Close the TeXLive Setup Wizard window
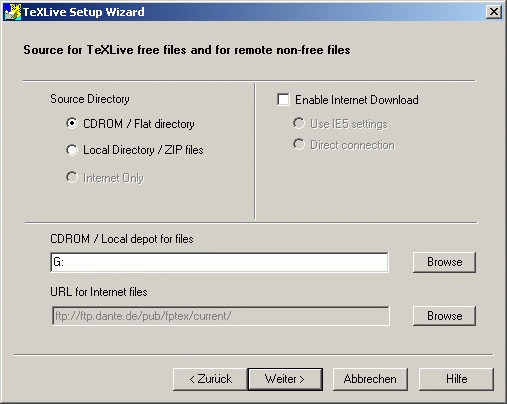 click(x=493, y=12)
